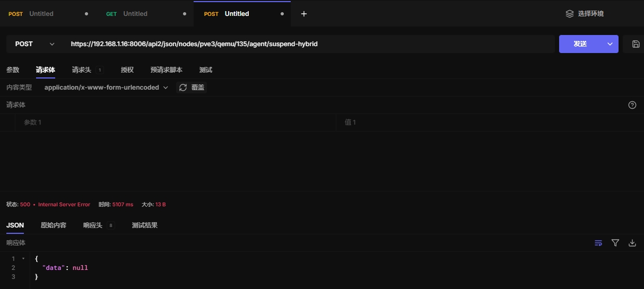
Task: Open the 请求头 tab
Action: pyautogui.click(x=82, y=70)
